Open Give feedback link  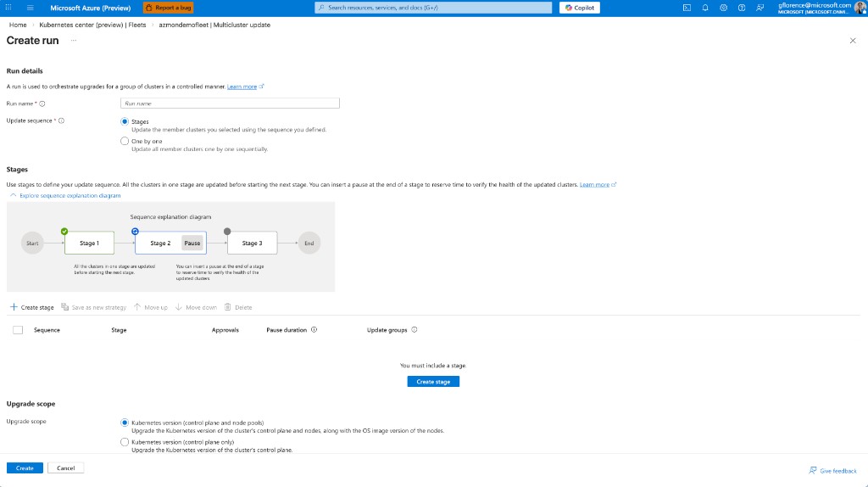(832, 470)
